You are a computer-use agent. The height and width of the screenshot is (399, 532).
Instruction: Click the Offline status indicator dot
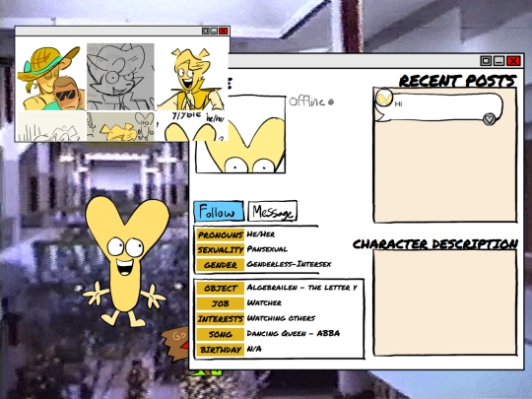coord(331,101)
